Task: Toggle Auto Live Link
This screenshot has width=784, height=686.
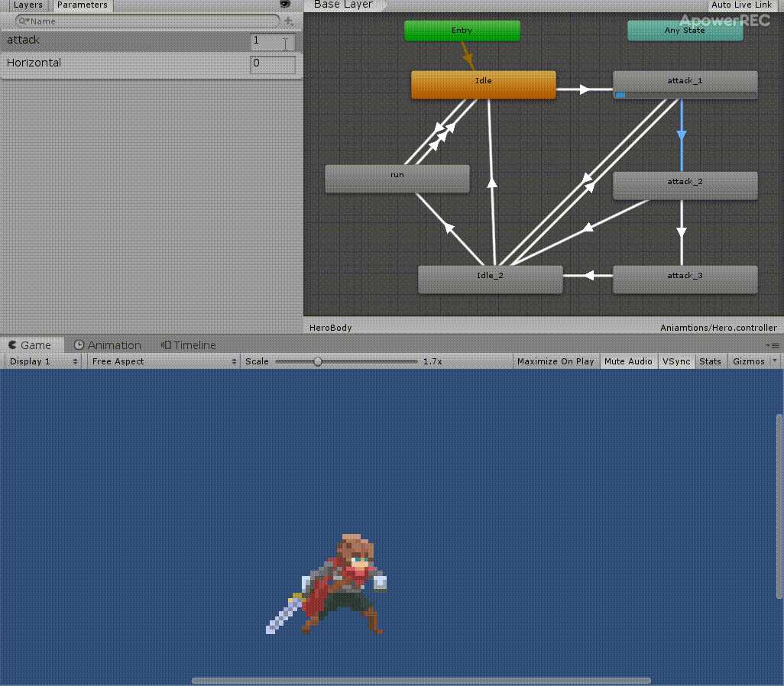Action: coord(741,5)
